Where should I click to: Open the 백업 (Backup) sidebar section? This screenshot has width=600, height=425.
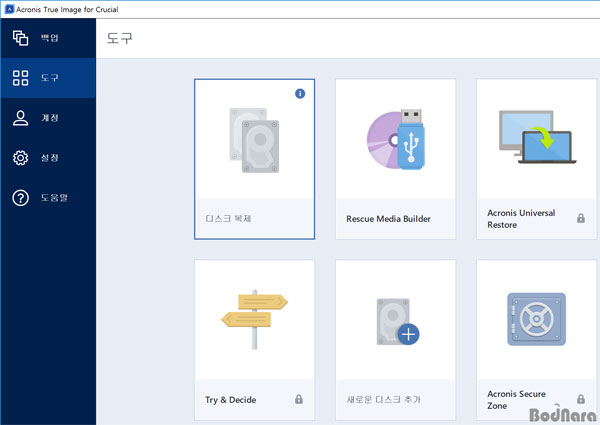pyautogui.click(x=48, y=38)
